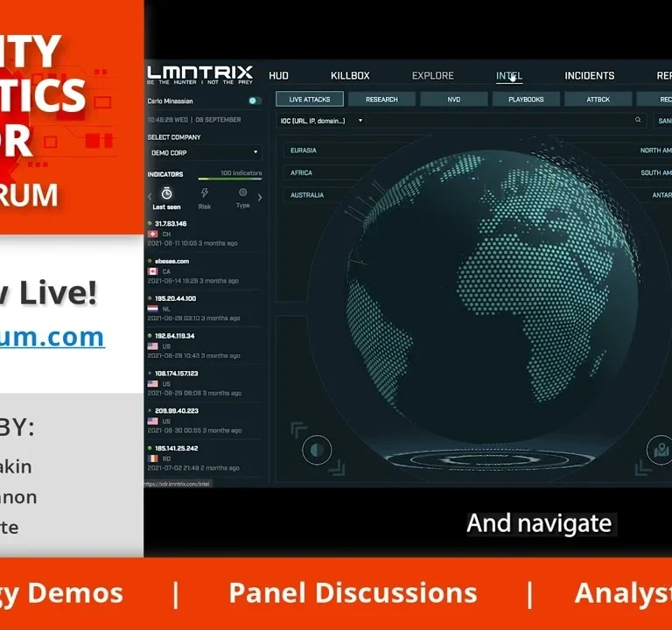Focus the IOC search input field
This screenshot has width=672, height=630.
[x=500, y=121]
